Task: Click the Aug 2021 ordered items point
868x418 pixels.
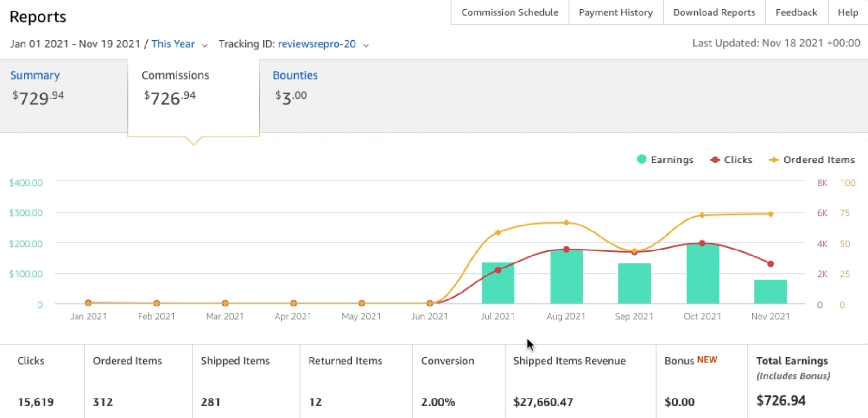Action: [x=566, y=223]
